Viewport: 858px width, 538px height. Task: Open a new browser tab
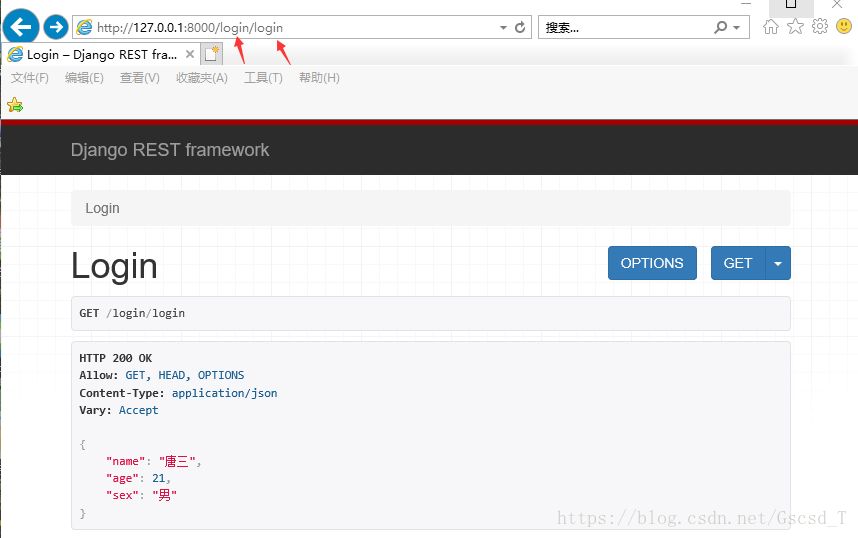[x=211, y=54]
